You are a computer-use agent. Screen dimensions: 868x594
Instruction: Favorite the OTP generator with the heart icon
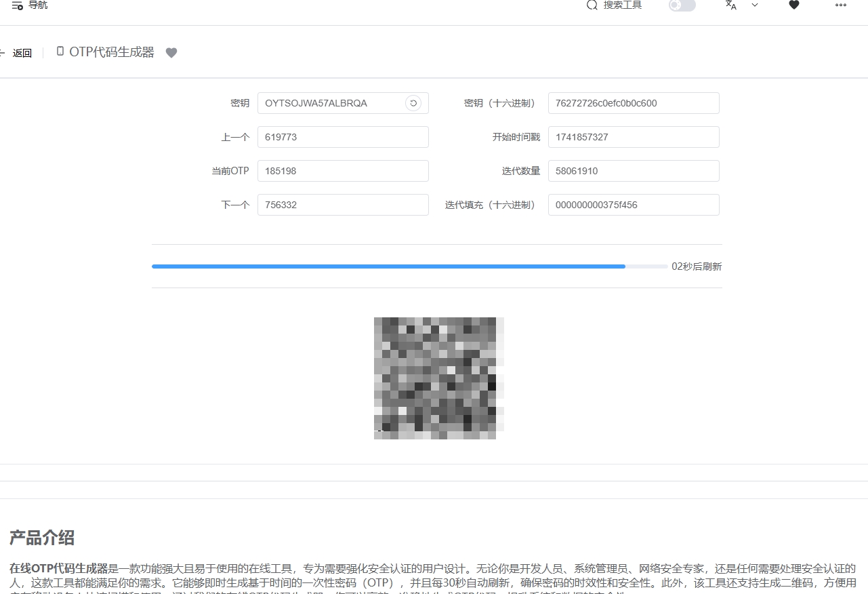171,53
